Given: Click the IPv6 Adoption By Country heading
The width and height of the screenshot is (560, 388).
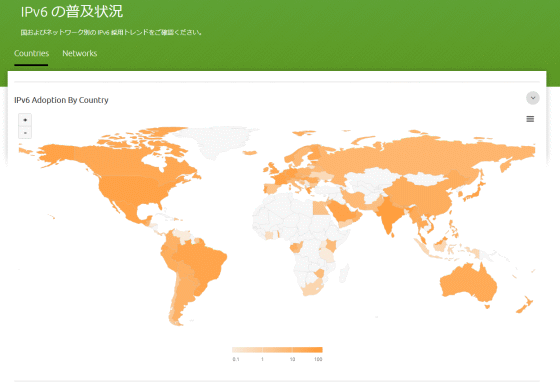Looking at the screenshot, I should point(61,100).
